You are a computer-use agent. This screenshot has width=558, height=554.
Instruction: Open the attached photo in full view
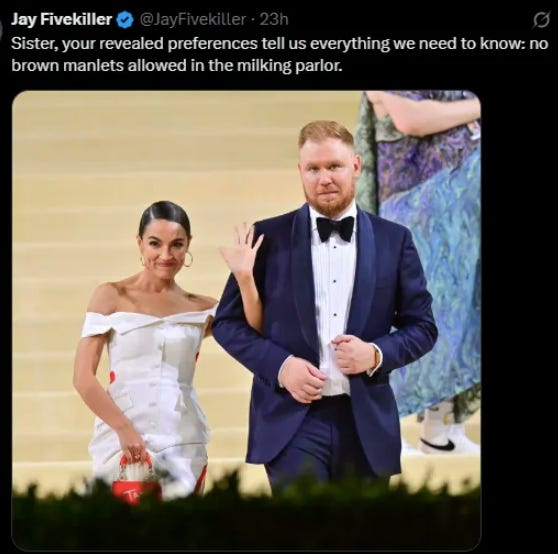tap(246, 321)
